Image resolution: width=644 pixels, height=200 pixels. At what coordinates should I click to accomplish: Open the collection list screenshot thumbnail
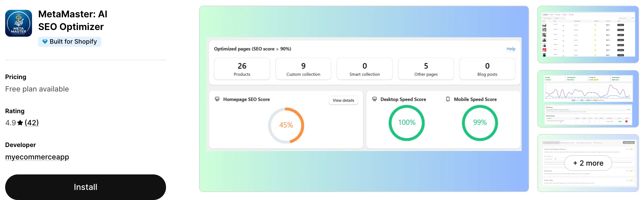tap(588, 35)
